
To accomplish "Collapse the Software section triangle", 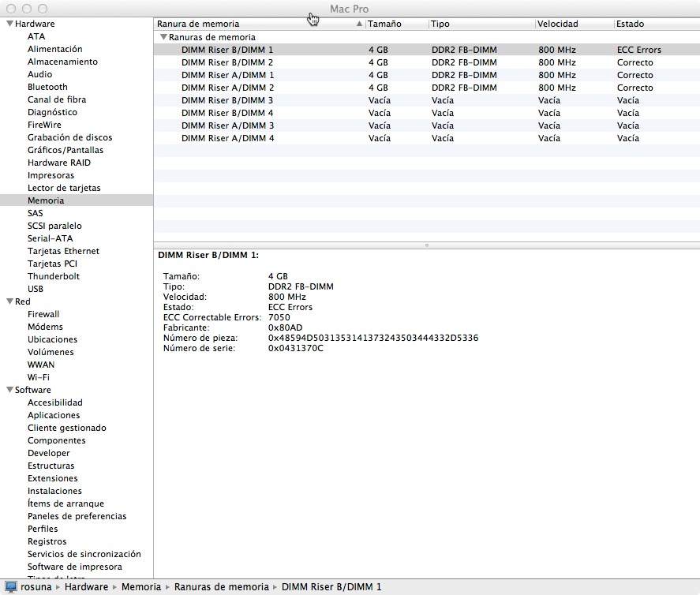I will tap(9, 390).
